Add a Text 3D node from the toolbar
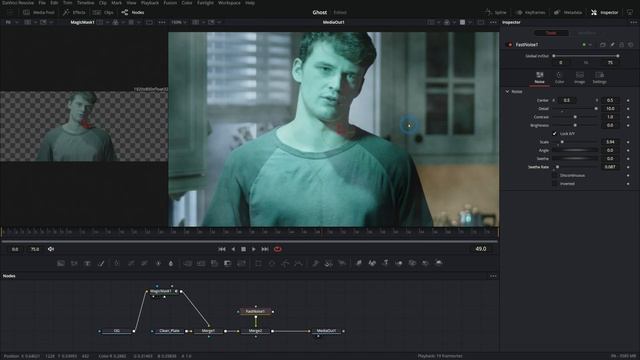The width and height of the screenshot is (640, 360). tap(385, 263)
